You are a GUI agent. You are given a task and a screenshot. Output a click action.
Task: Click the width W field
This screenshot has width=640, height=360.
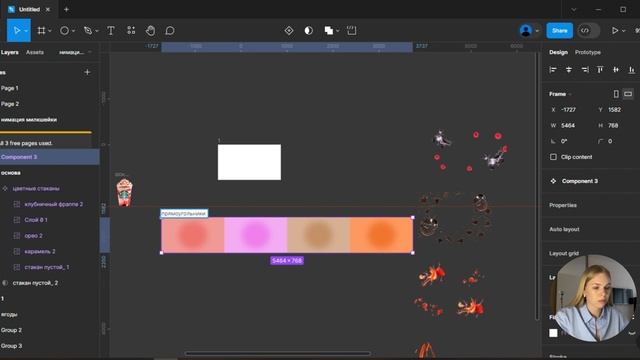[569, 126]
